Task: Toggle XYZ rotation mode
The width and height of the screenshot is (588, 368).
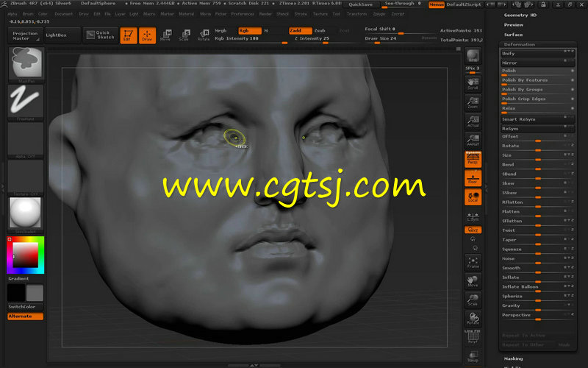Action: 473,230
